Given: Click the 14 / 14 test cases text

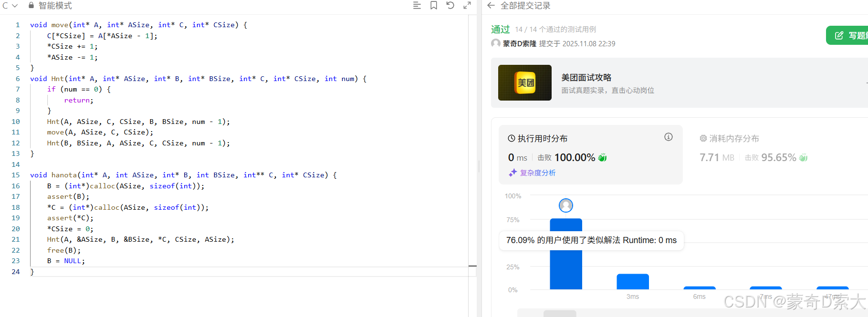Looking at the screenshot, I should [x=555, y=30].
